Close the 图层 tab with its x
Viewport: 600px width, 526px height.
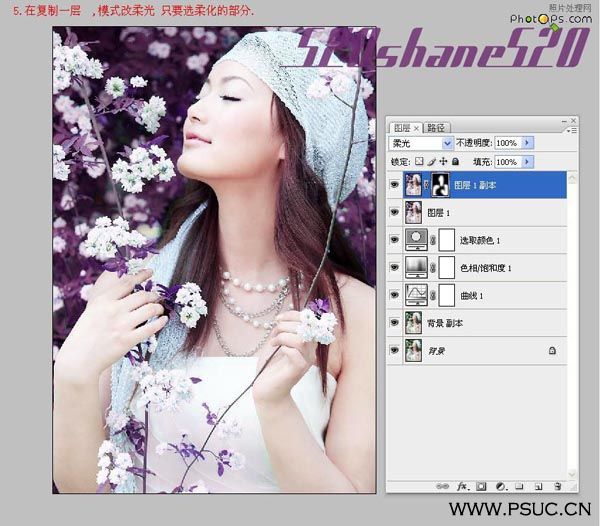(x=416, y=128)
